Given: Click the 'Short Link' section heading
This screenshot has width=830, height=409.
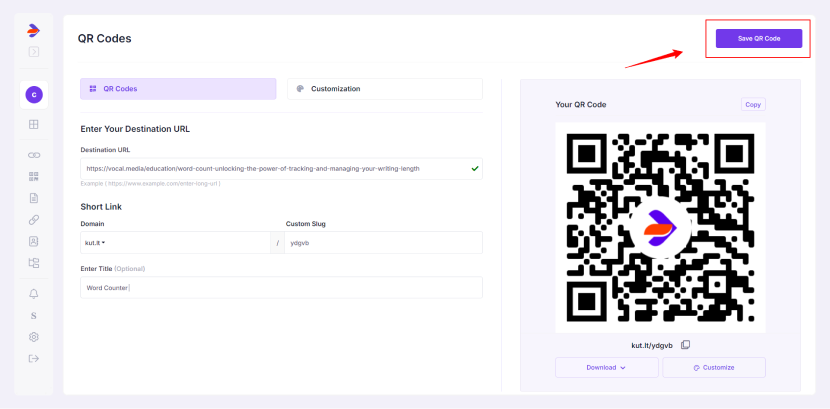Looking at the screenshot, I should [101, 207].
